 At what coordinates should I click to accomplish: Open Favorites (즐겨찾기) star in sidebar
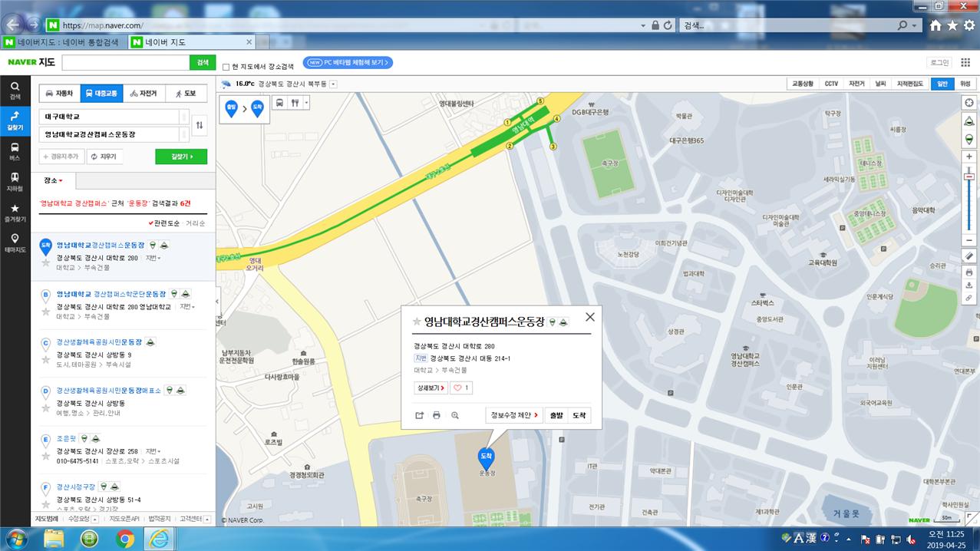click(x=15, y=212)
